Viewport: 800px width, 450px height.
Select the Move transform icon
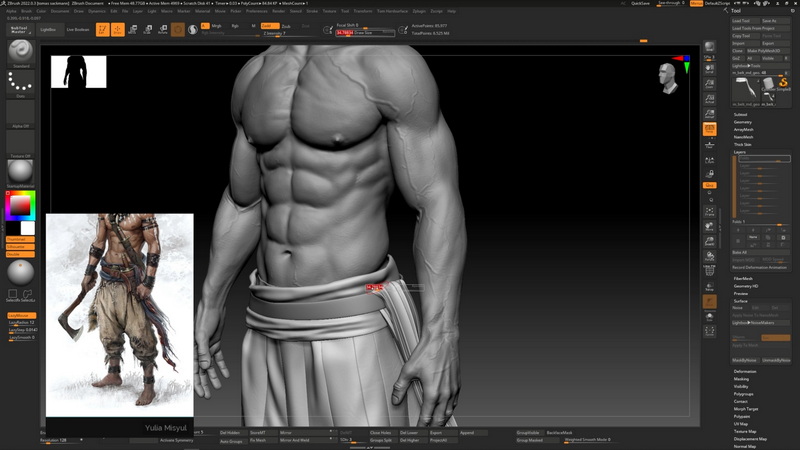[x=133, y=30]
